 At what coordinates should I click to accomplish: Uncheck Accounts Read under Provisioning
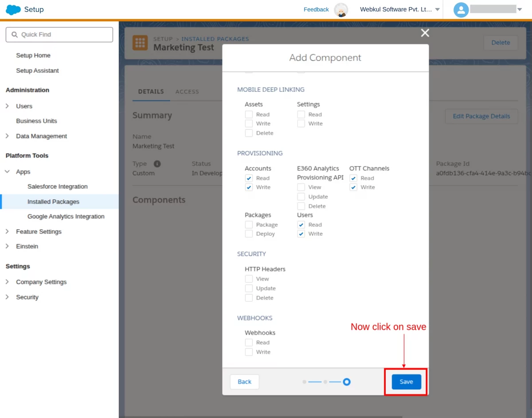[x=249, y=178]
